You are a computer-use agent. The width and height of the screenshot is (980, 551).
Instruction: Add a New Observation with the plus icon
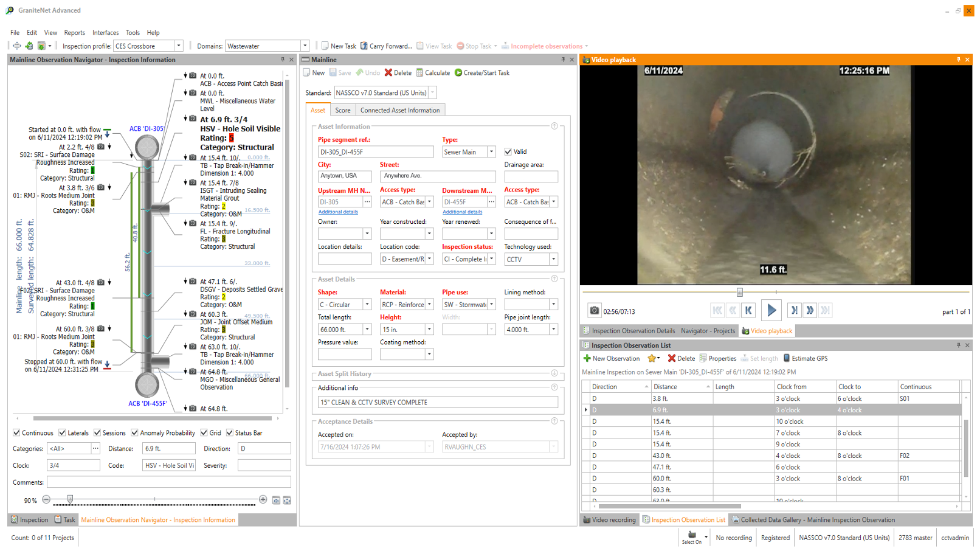(x=587, y=359)
